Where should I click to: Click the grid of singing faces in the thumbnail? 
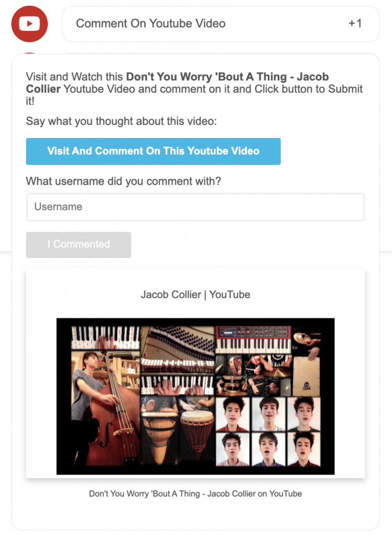268,432
